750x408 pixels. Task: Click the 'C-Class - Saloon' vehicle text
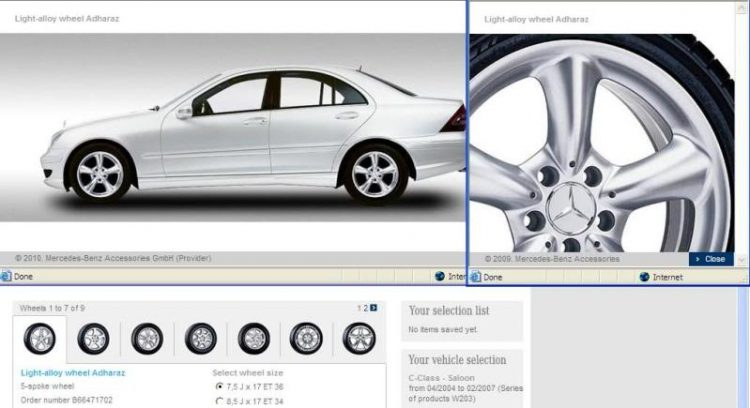(x=441, y=378)
